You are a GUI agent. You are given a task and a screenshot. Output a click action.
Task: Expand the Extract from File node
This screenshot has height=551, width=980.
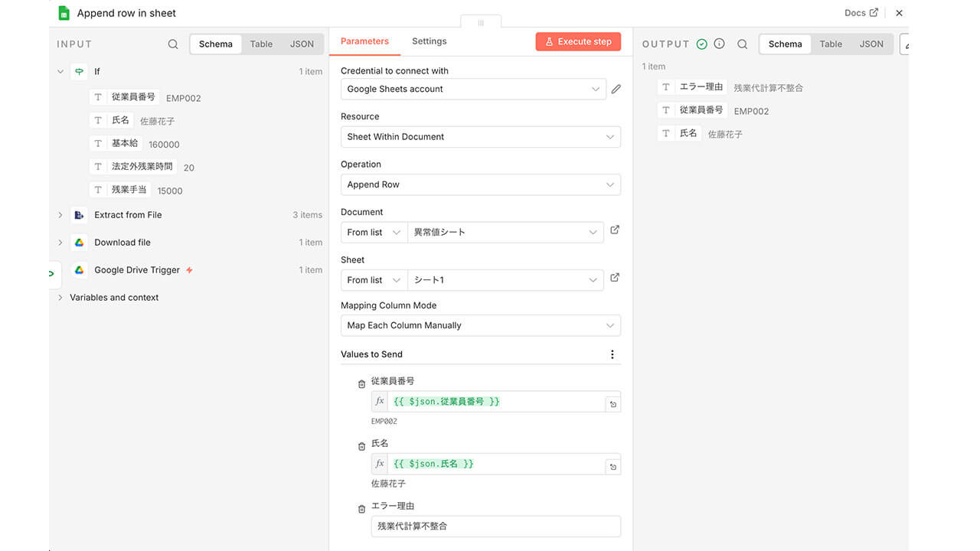click(60, 215)
